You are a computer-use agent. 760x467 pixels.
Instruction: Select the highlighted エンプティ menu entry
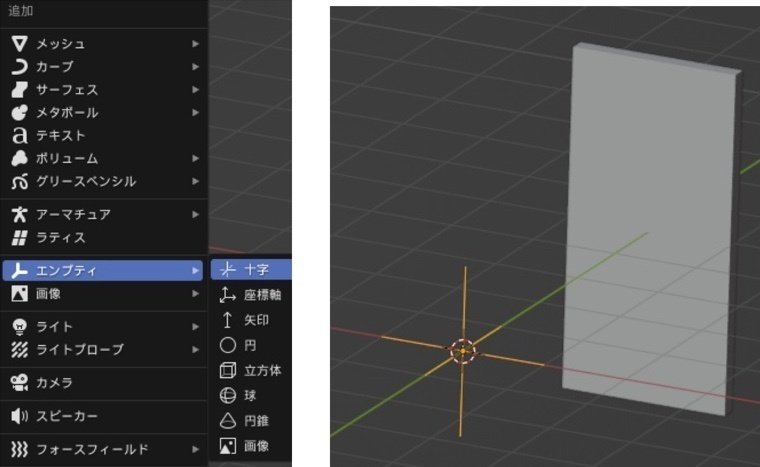(x=103, y=271)
